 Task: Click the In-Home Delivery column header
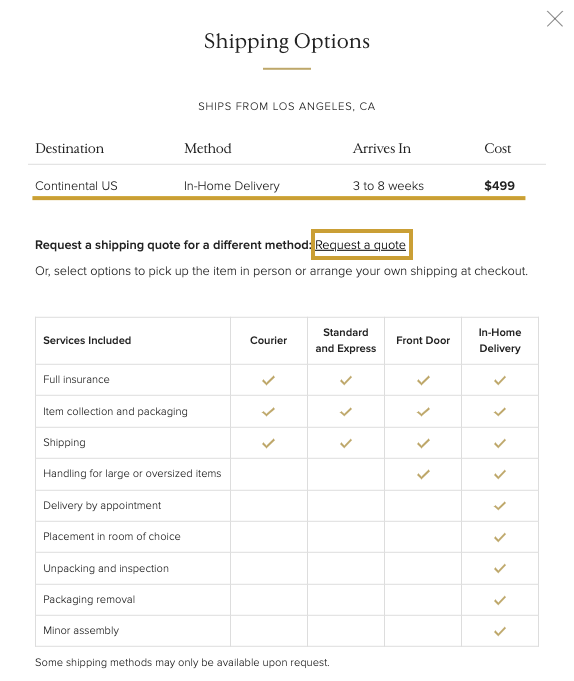click(500, 340)
